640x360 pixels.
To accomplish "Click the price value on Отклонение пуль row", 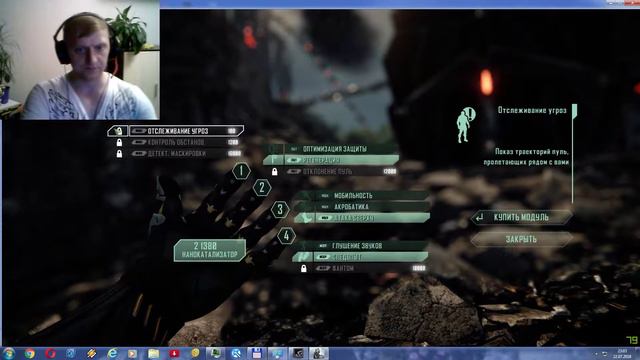I will [x=390, y=171].
